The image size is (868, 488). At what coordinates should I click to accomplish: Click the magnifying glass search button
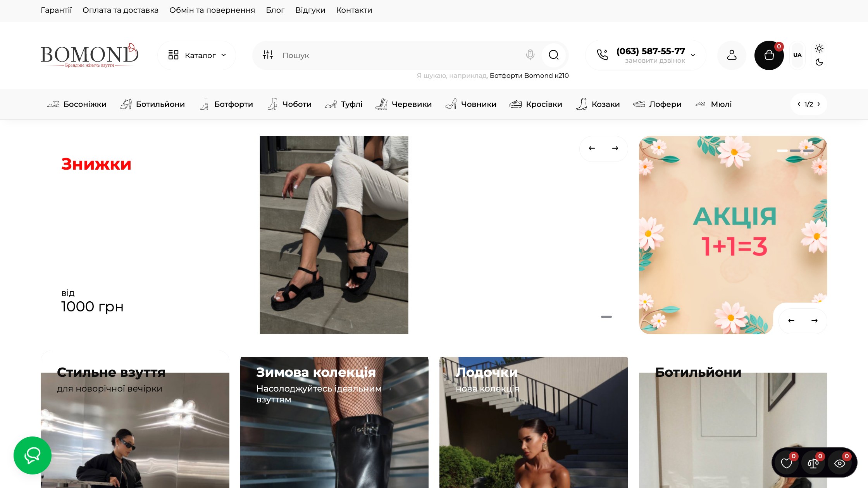[554, 55]
